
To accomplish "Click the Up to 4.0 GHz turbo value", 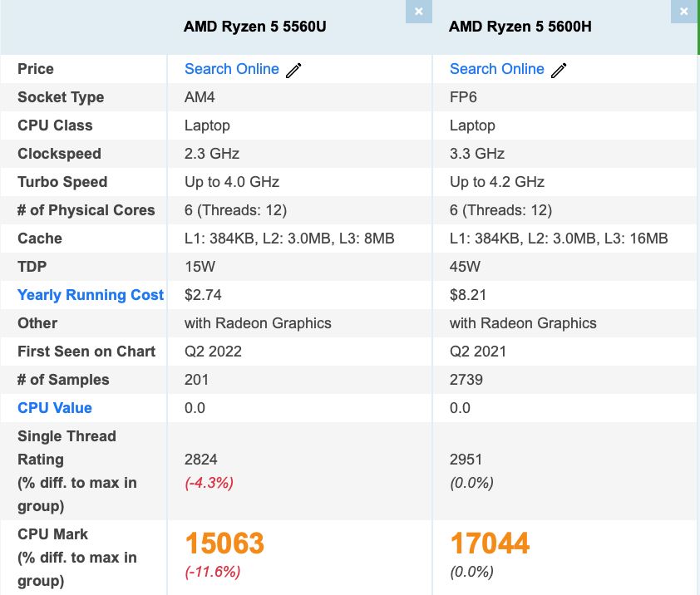I will click(x=232, y=182).
